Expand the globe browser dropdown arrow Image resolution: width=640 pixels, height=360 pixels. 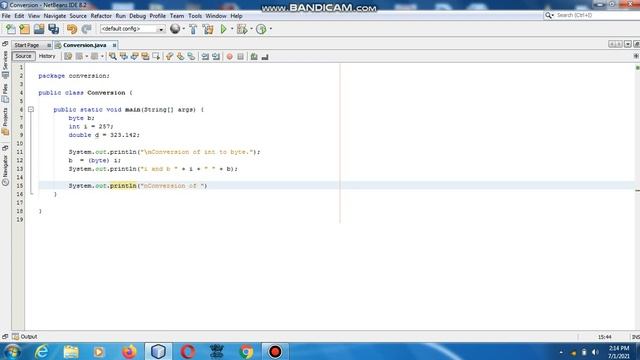[x=183, y=29]
